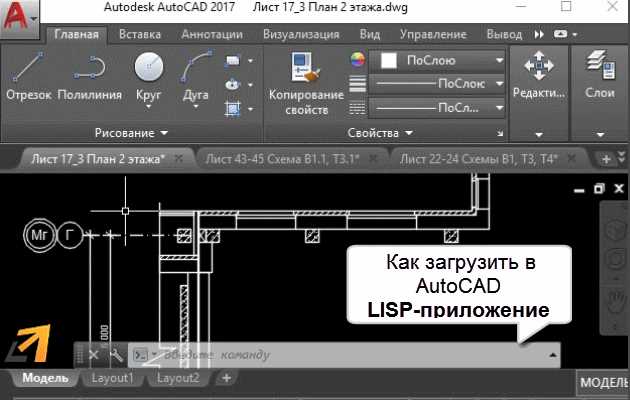Click the command prompt icon

[x=141, y=355]
